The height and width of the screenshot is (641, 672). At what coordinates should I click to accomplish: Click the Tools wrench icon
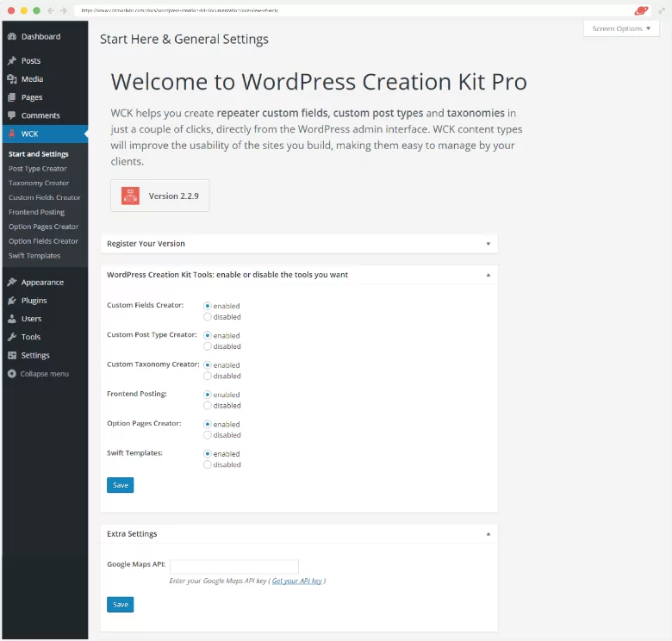click(12, 337)
